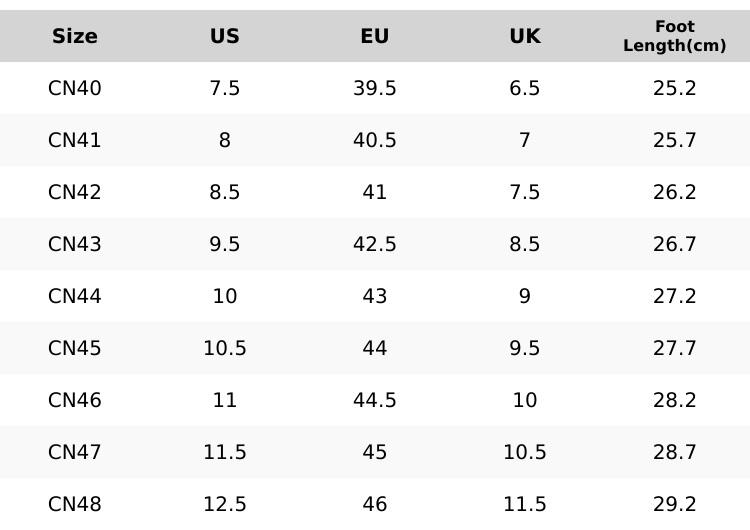Click EU value 39.5

pyautogui.click(x=375, y=89)
